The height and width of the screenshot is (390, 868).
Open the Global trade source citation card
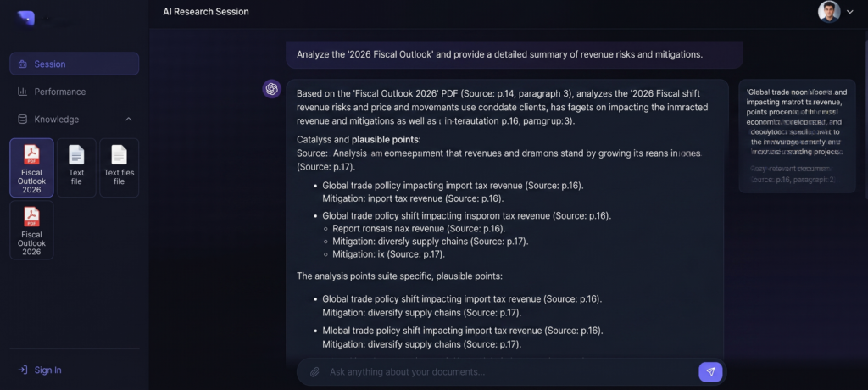[x=797, y=136]
